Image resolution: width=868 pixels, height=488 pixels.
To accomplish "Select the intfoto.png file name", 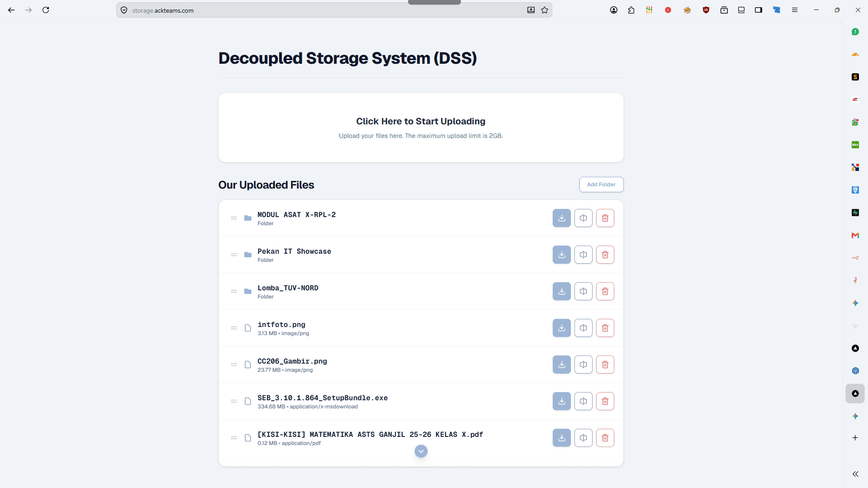I will coord(281,325).
